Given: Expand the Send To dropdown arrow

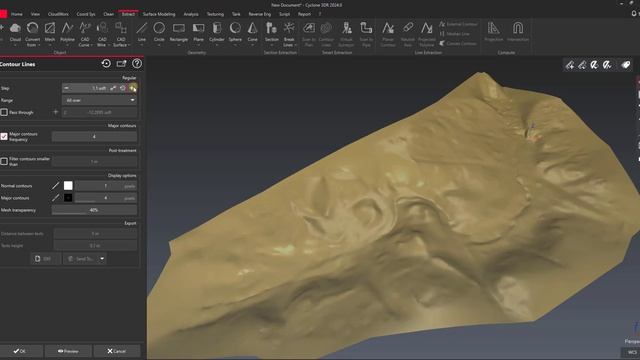Looking at the screenshot, I should [102, 259].
